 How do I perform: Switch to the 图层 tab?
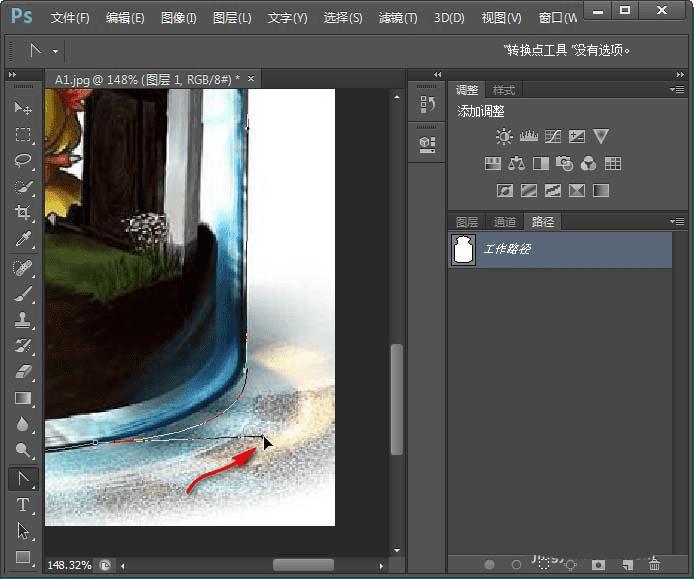[x=467, y=222]
